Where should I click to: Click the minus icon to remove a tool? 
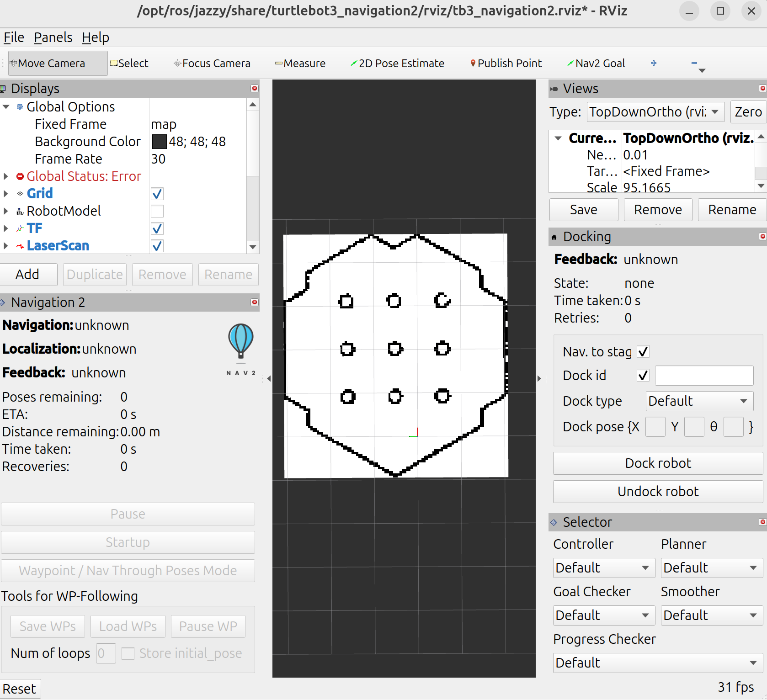click(694, 63)
